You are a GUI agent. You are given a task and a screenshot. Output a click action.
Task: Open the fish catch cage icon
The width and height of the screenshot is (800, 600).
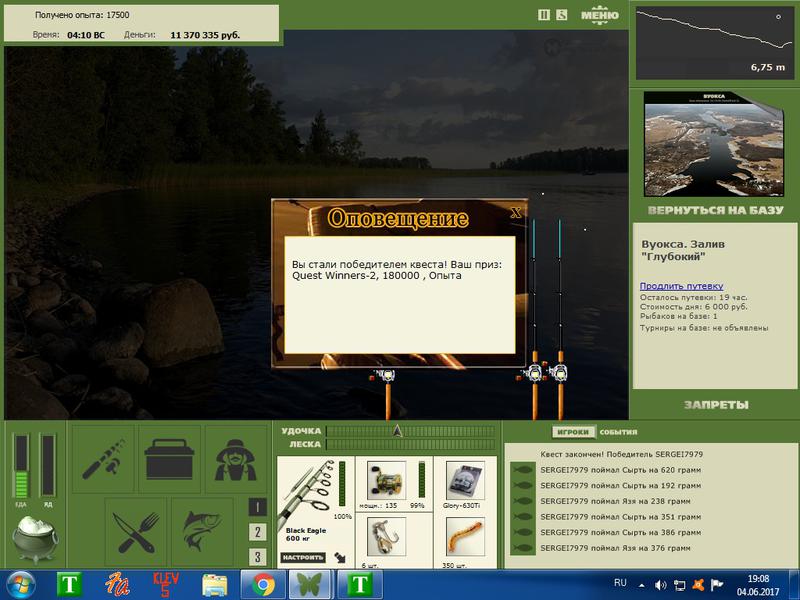[202, 532]
